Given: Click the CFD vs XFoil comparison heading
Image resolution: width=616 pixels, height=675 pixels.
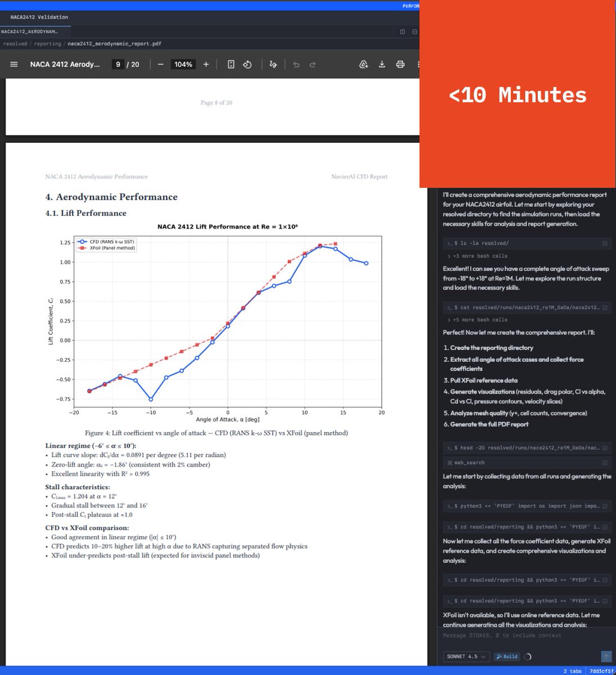Looking at the screenshot, I should 87,528.
